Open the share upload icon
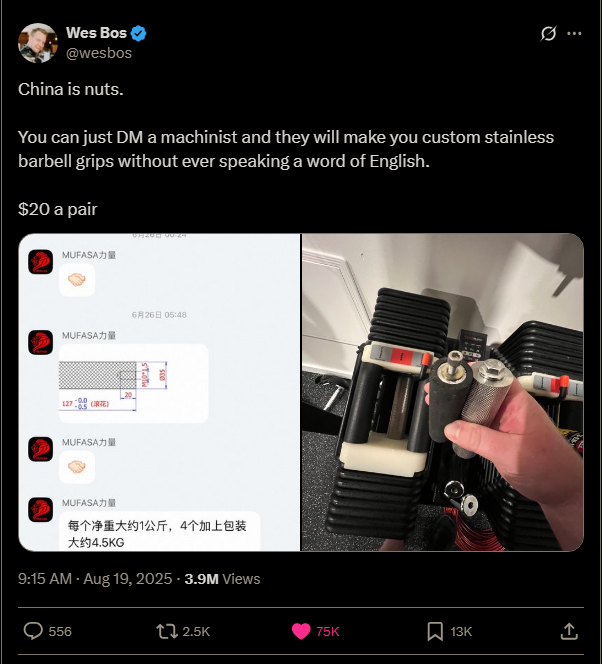Viewport: 602px width, 664px height. [569, 631]
